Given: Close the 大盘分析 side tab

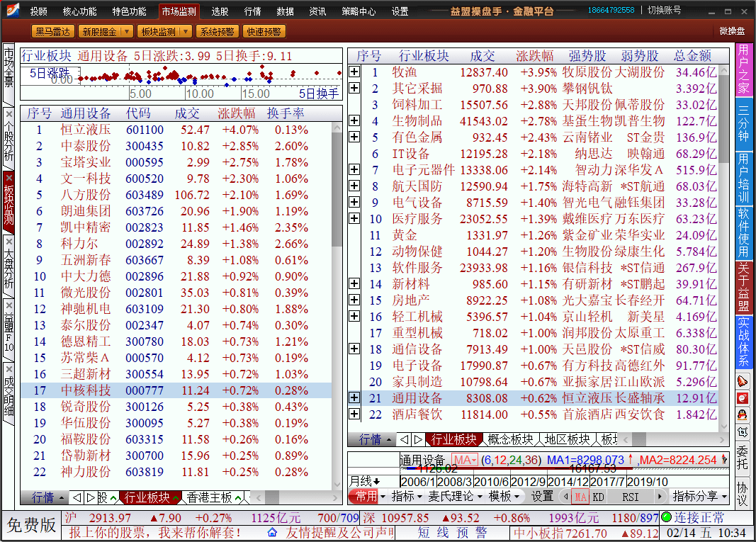Looking at the screenshot, I should coord(9,241).
